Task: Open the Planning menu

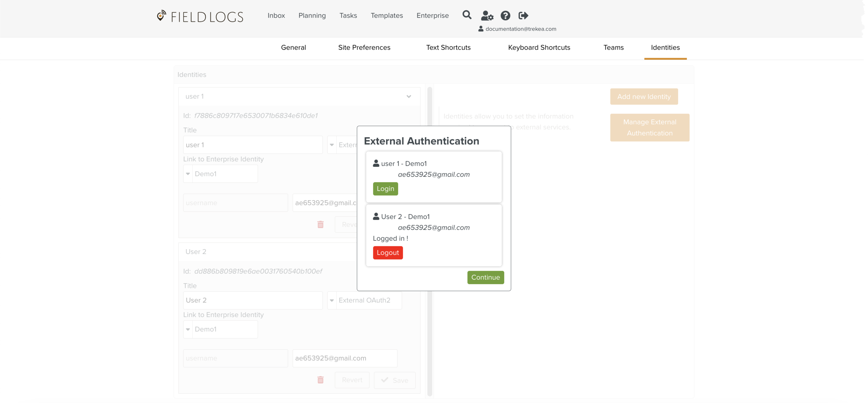Action: coord(312,16)
